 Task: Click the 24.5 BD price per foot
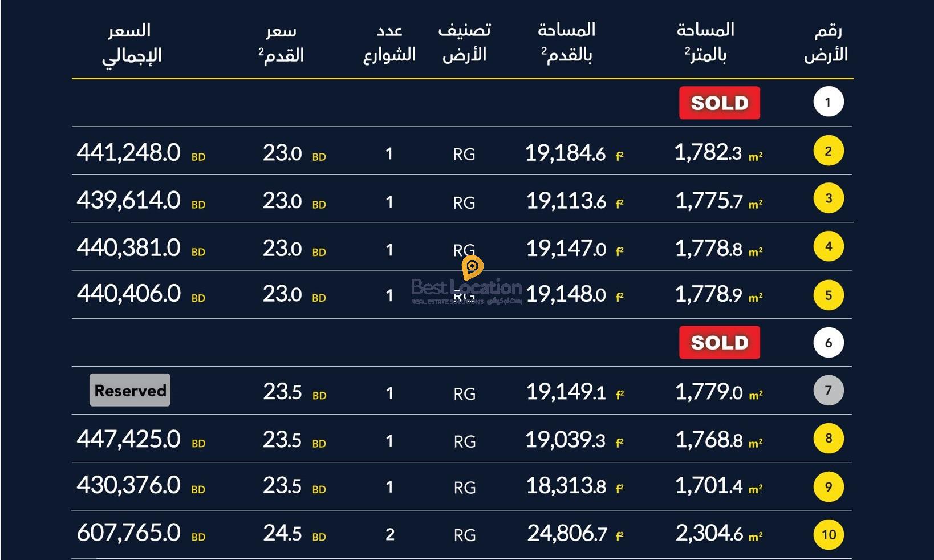coord(294,534)
